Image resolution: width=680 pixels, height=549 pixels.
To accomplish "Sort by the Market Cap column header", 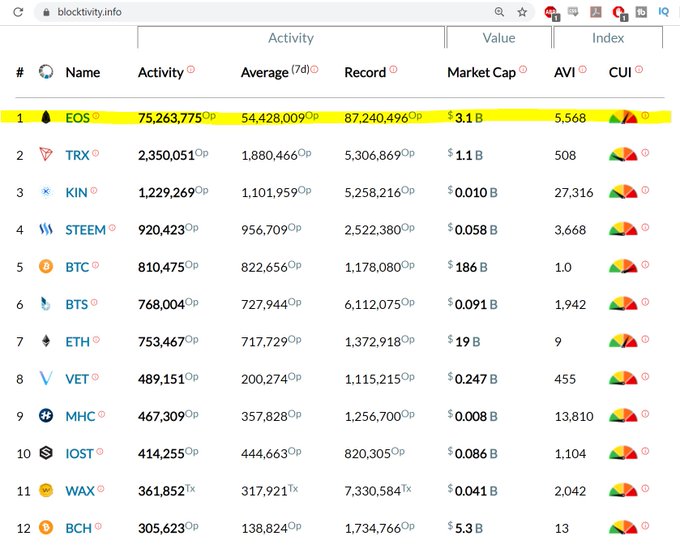I will (481, 72).
